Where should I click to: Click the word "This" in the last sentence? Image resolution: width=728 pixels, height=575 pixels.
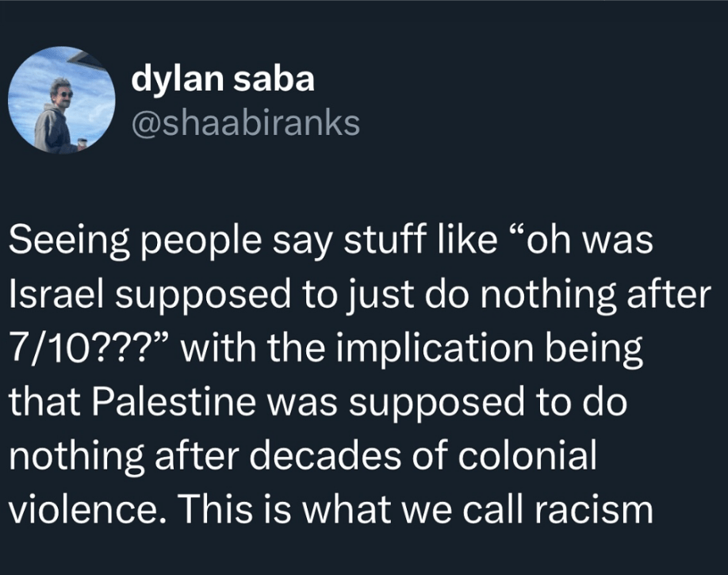[216, 508]
